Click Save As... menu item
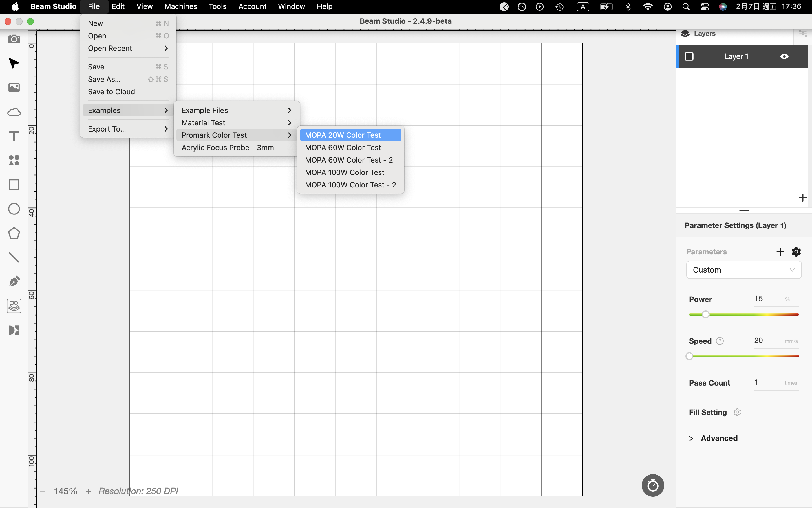Viewport: 812px width, 508px height. (x=128, y=79)
